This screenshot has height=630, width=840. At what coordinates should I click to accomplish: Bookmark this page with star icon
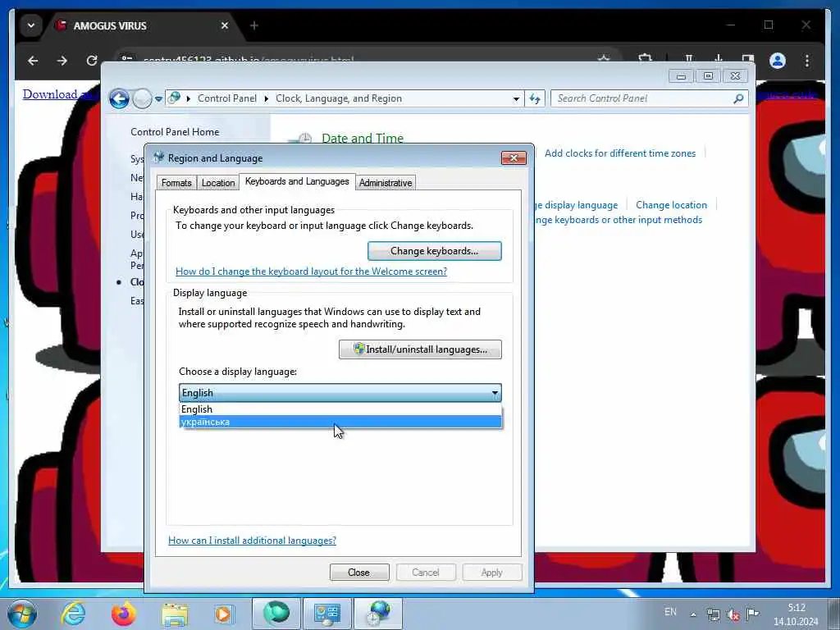tap(604, 59)
